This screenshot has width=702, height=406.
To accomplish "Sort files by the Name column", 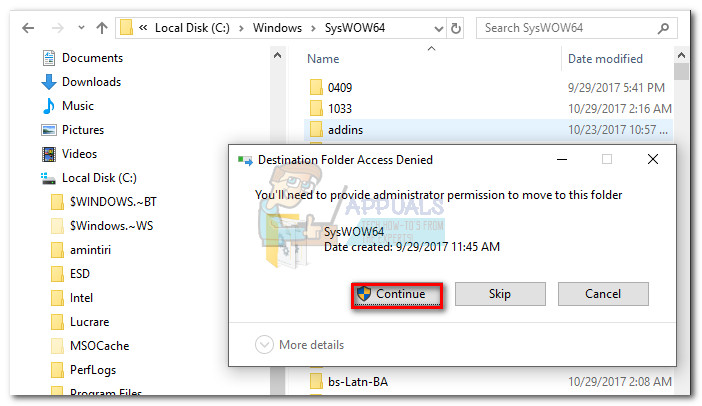I will [x=323, y=59].
